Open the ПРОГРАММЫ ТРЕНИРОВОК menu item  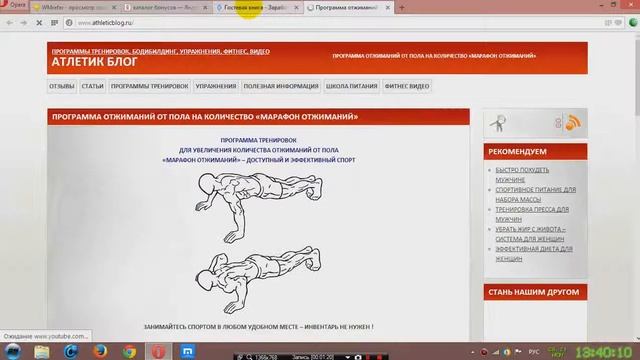click(x=150, y=86)
